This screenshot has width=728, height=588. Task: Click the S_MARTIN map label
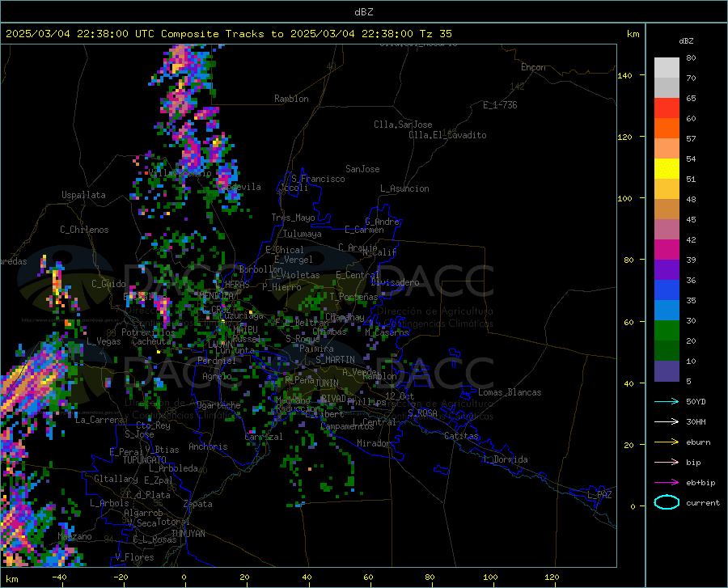[x=335, y=360]
